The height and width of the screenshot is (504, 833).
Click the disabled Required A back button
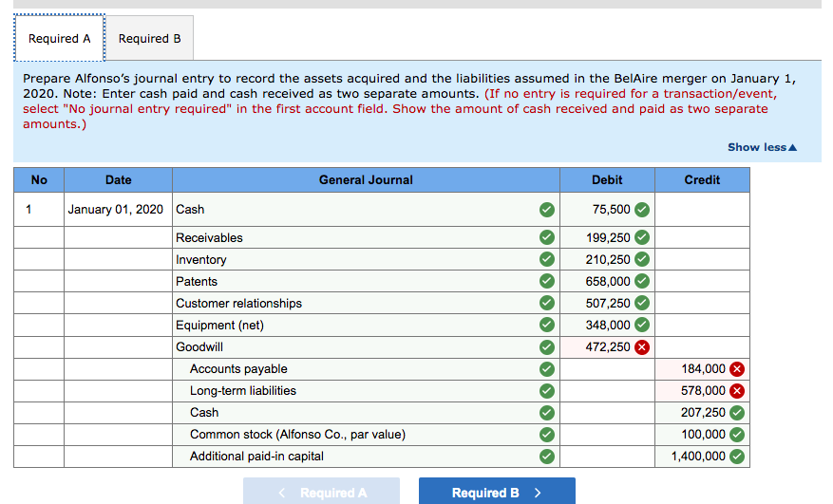321,493
